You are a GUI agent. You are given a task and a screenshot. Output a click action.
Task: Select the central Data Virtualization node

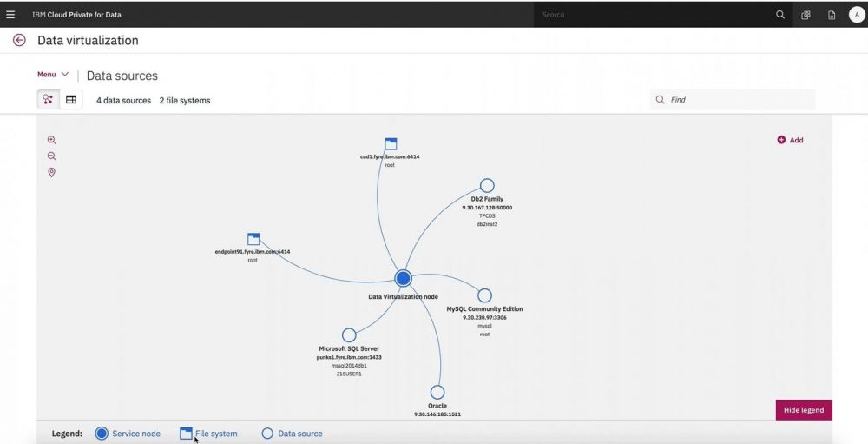[x=403, y=278]
